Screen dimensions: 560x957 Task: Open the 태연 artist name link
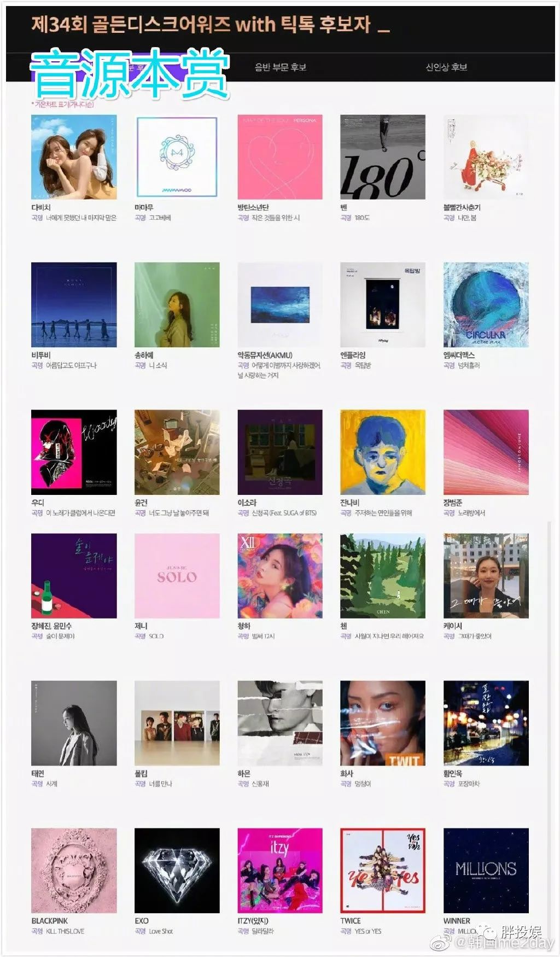[x=38, y=774]
